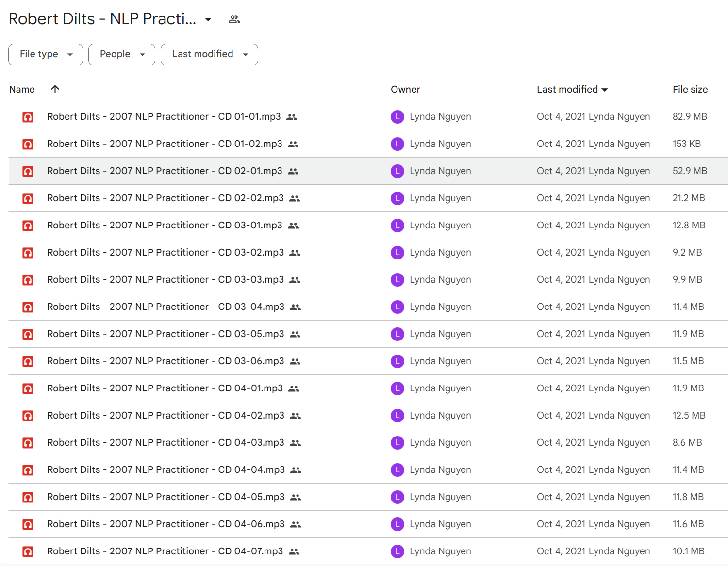Click the shared folder people icon beside title
The height and width of the screenshot is (566, 728).
234,19
